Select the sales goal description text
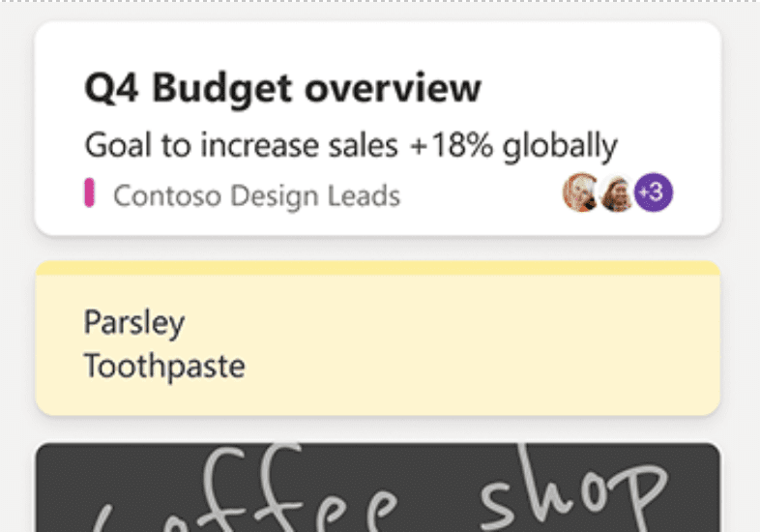 click(x=351, y=145)
